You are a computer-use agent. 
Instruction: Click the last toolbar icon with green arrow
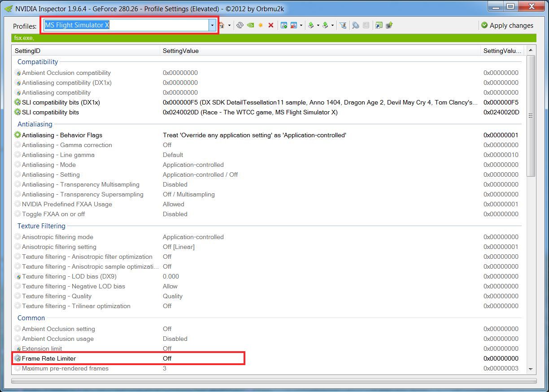(389, 26)
